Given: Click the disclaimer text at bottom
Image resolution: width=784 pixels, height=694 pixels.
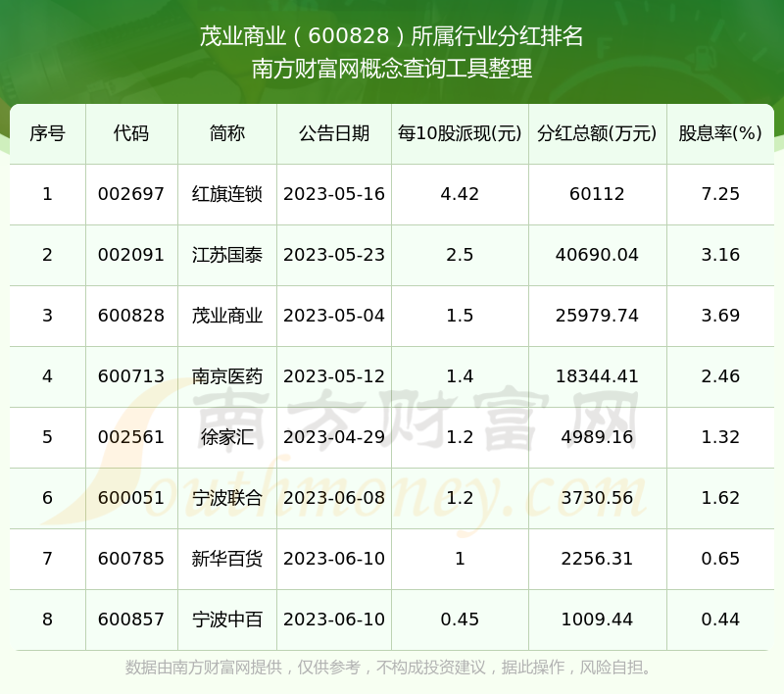Looking at the screenshot, I should 391,668.
